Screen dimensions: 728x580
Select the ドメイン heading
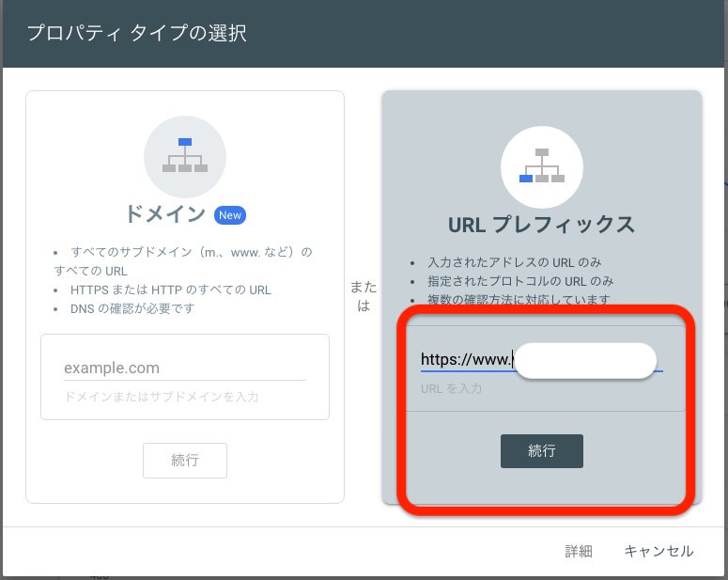pyautogui.click(x=165, y=214)
